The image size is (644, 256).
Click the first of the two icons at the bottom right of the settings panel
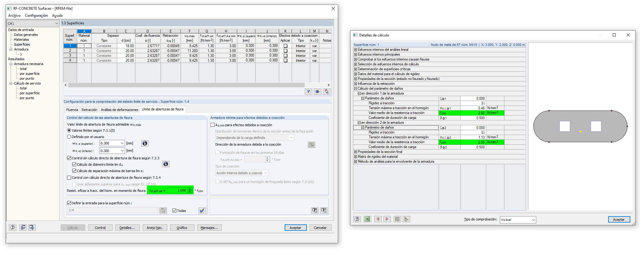315,210
